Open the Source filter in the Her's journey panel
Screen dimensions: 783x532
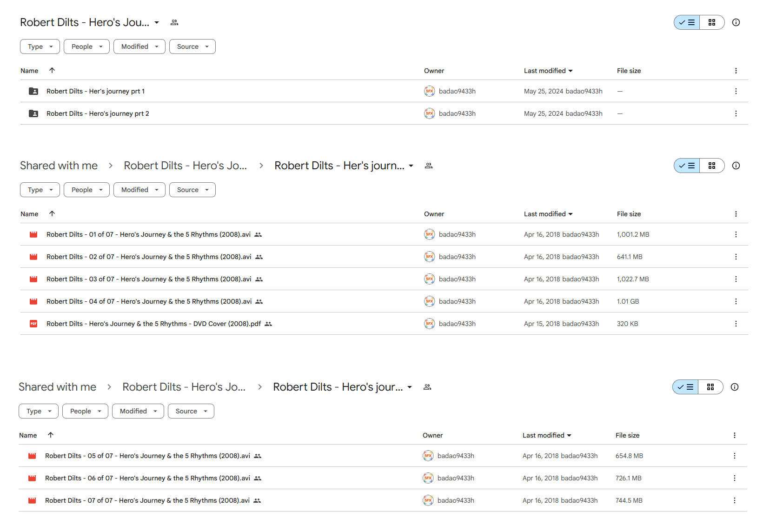pyautogui.click(x=192, y=190)
